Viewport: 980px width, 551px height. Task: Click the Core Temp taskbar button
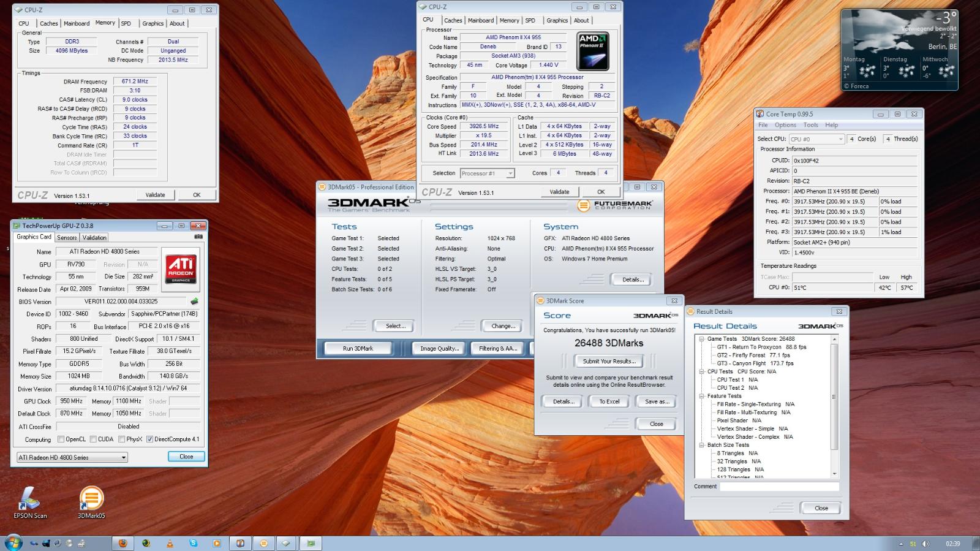coord(240,543)
